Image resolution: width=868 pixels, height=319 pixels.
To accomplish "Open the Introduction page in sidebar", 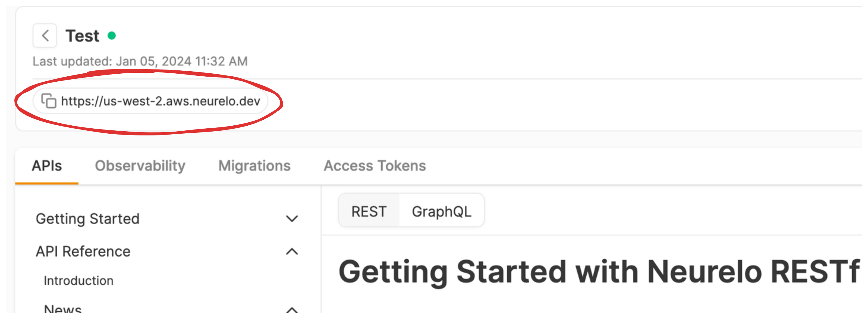I will point(78,281).
